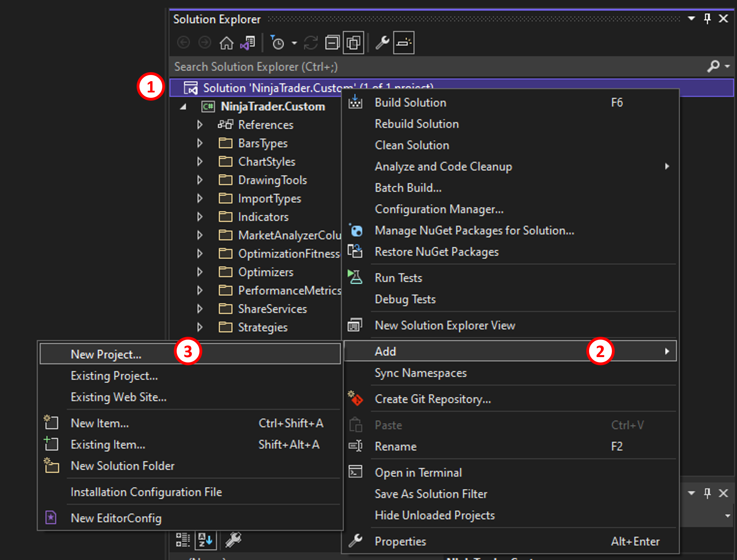
Task: Select the Indicators folder
Action: pyautogui.click(x=263, y=217)
